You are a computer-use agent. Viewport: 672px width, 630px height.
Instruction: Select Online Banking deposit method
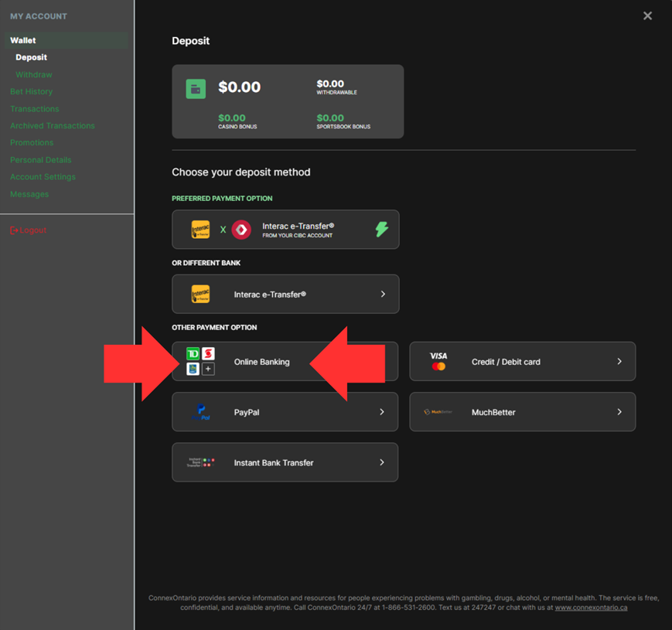point(262,362)
